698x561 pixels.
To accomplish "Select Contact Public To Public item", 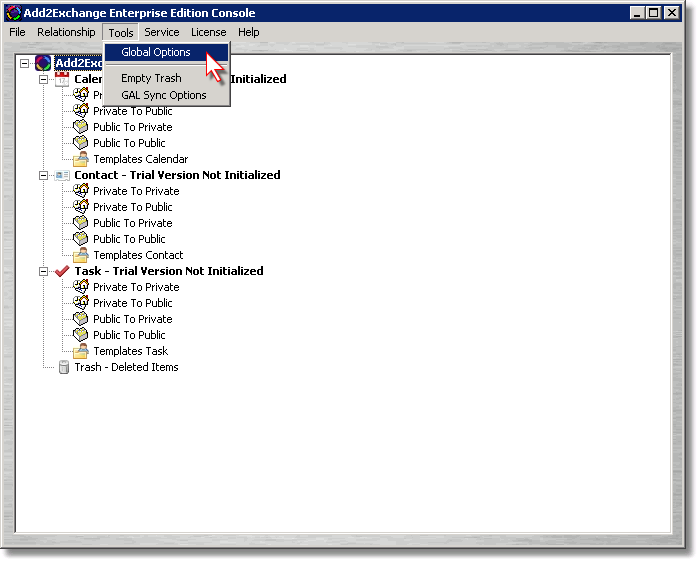I will (129, 240).
